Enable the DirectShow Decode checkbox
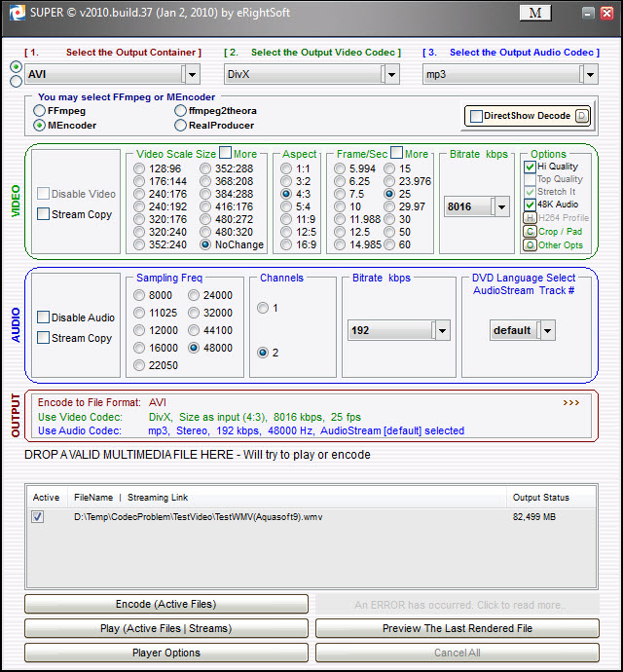 pyautogui.click(x=476, y=116)
